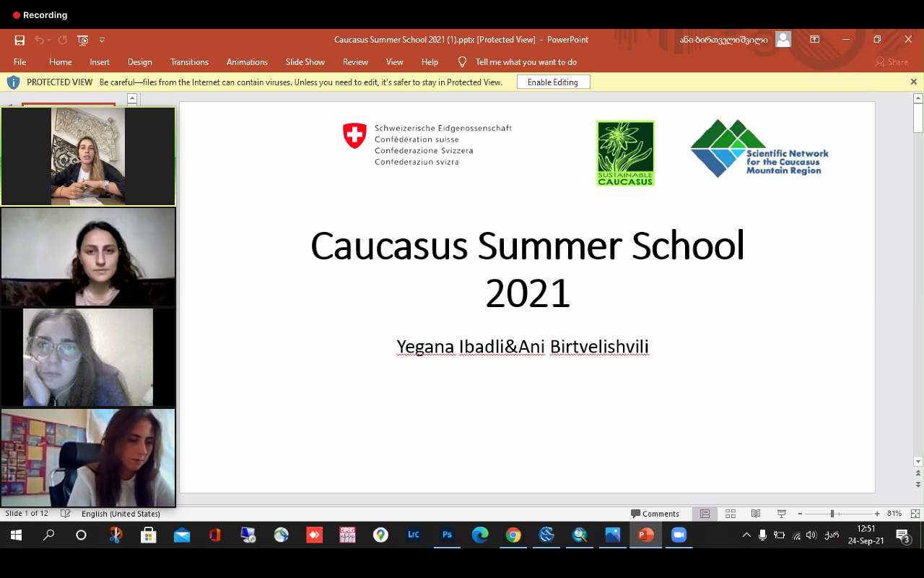Expand Customize Quick Access Toolbar dropdown
This screenshot has width=924, height=578.
tap(102, 40)
